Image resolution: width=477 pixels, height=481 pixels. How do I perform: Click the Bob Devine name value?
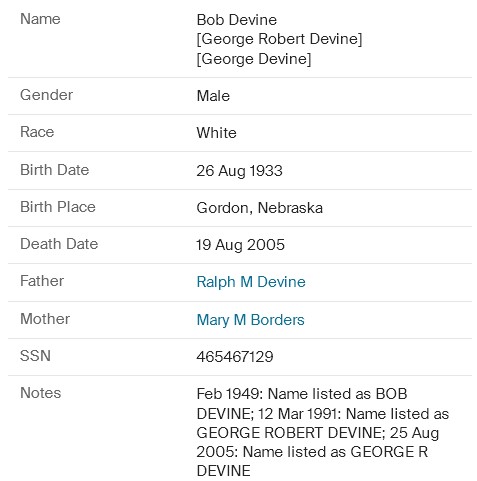pos(237,20)
